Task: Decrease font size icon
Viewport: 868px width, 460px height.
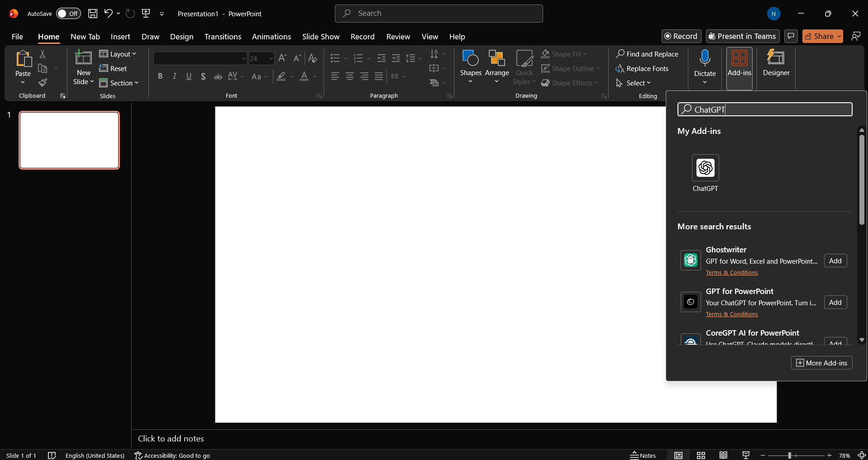Action: click(x=297, y=58)
